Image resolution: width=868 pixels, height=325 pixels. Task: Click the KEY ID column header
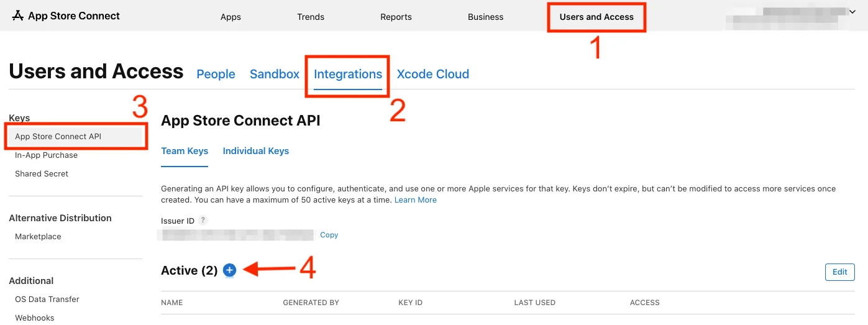point(411,303)
